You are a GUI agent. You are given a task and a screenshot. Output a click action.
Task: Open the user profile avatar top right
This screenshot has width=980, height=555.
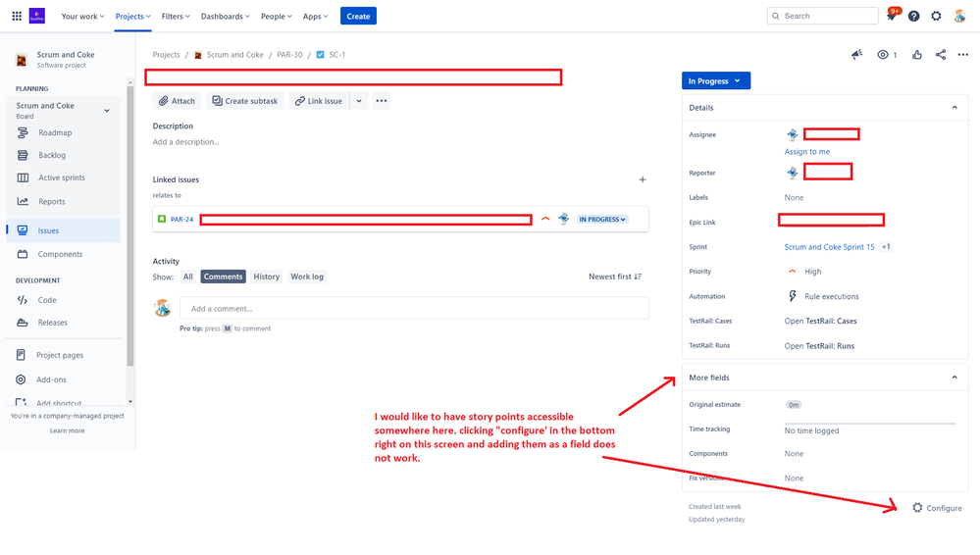pyautogui.click(x=959, y=17)
